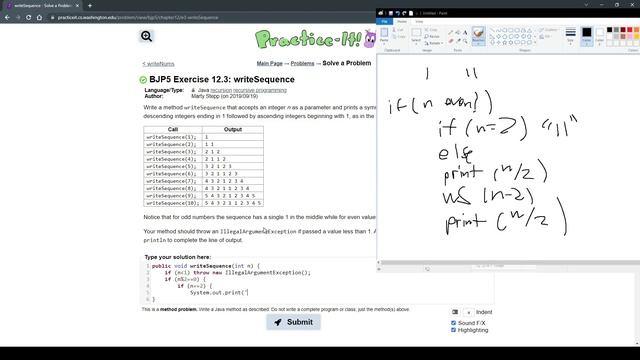Switch to Paint's View ribbon tab
This screenshot has width=640, height=360.
tap(419, 21)
